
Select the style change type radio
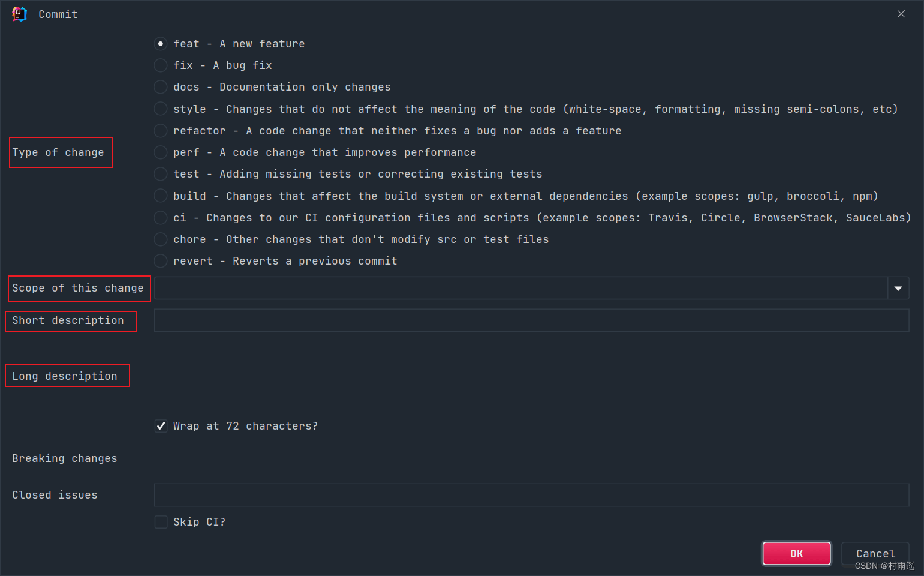pyautogui.click(x=161, y=109)
